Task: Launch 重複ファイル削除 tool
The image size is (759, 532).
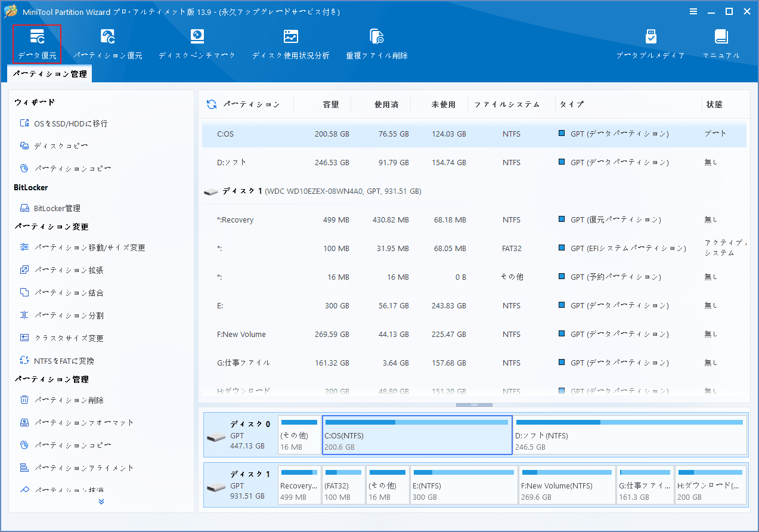Action: 377,44
